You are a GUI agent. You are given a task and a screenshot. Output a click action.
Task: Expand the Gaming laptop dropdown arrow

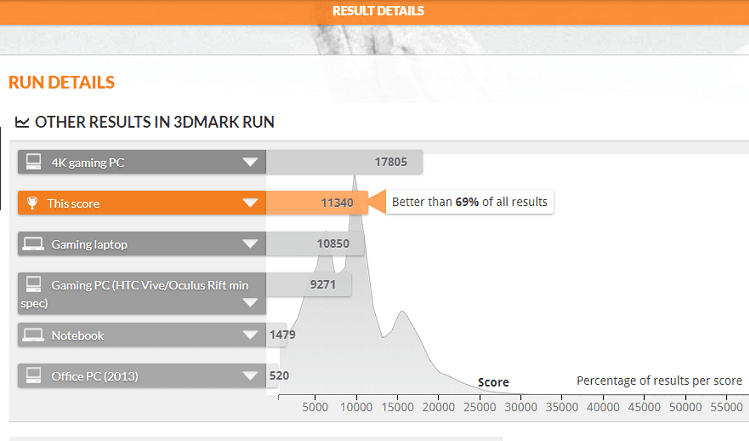(x=250, y=244)
